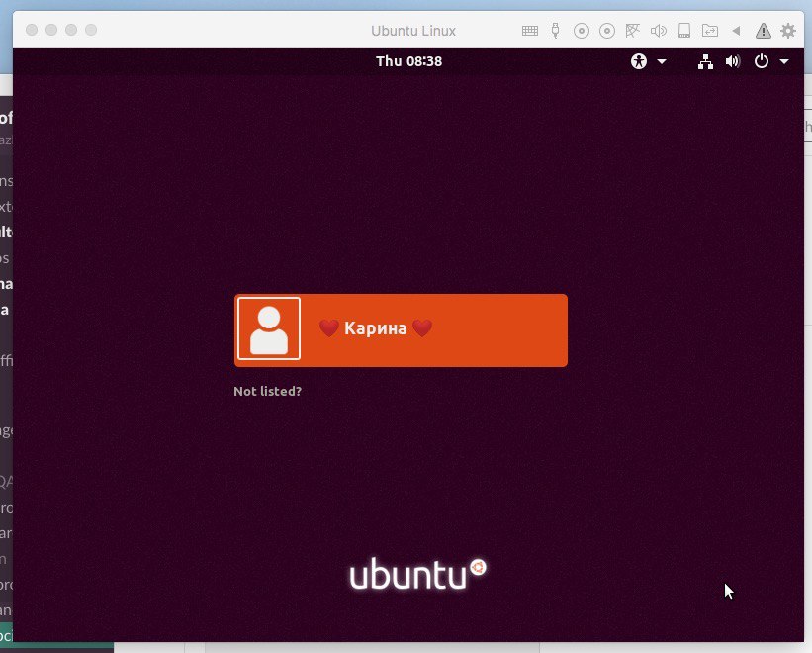Click the hard disk icon in VM toolbar

pyautogui.click(x=684, y=31)
